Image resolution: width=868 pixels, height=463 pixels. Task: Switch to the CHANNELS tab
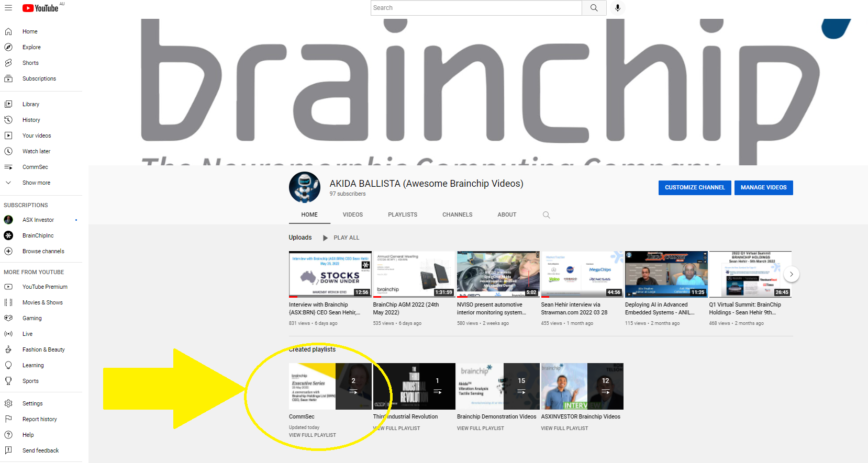[458, 214]
